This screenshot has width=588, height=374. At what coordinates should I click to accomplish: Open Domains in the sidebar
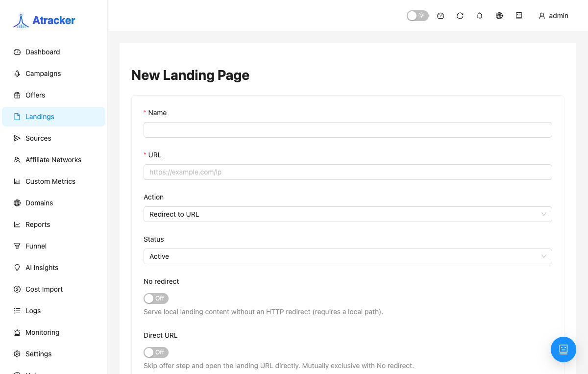click(54, 203)
